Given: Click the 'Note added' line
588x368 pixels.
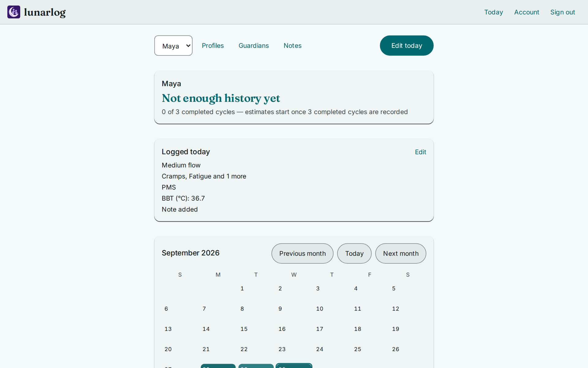Looking at the screenshot, I should (x=180, y=209).
